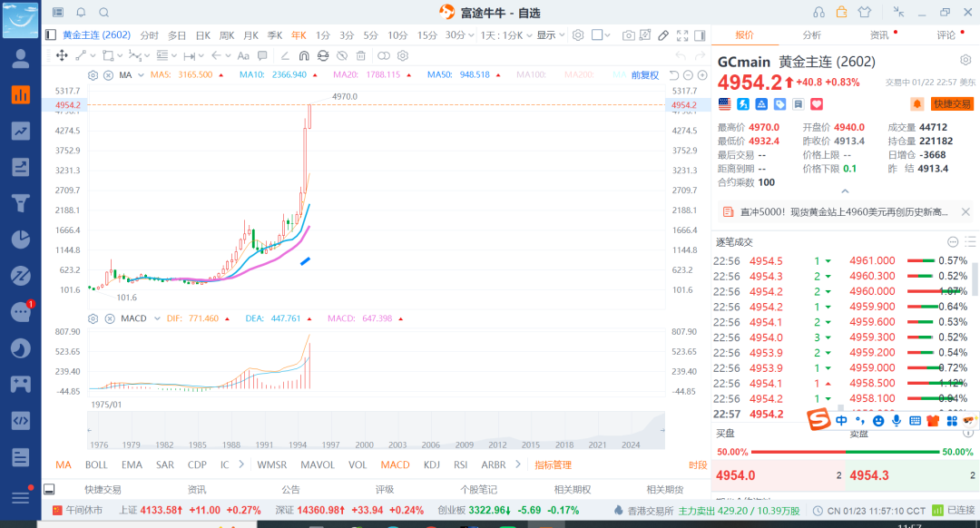Expand the 30分 interval dropdown
This screenshot has width=980, height=528.
pos(459,35)
